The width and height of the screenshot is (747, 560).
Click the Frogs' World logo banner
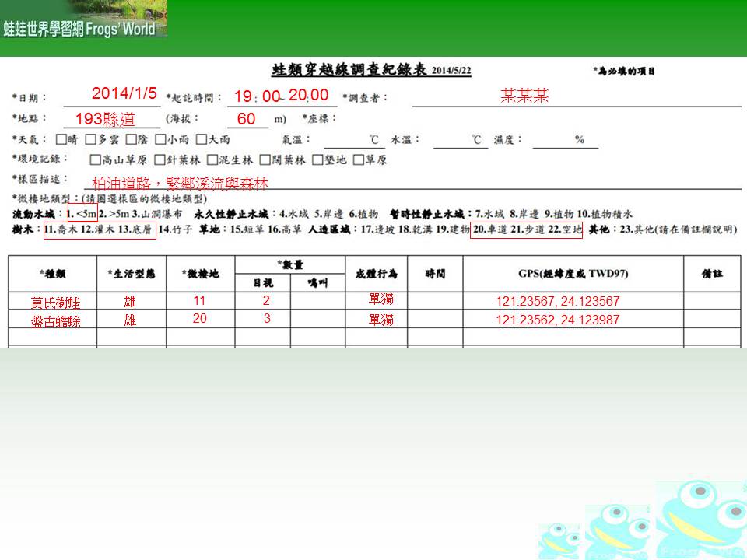tap(83, 29)
